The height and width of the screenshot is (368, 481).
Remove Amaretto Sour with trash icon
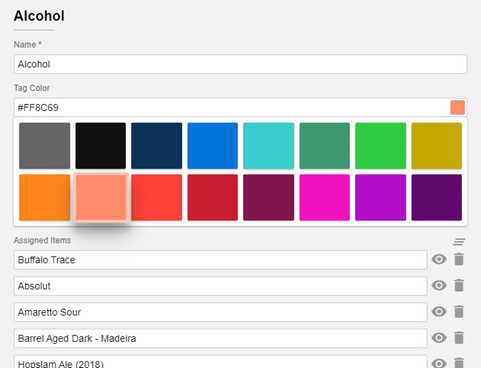point(459,312)
